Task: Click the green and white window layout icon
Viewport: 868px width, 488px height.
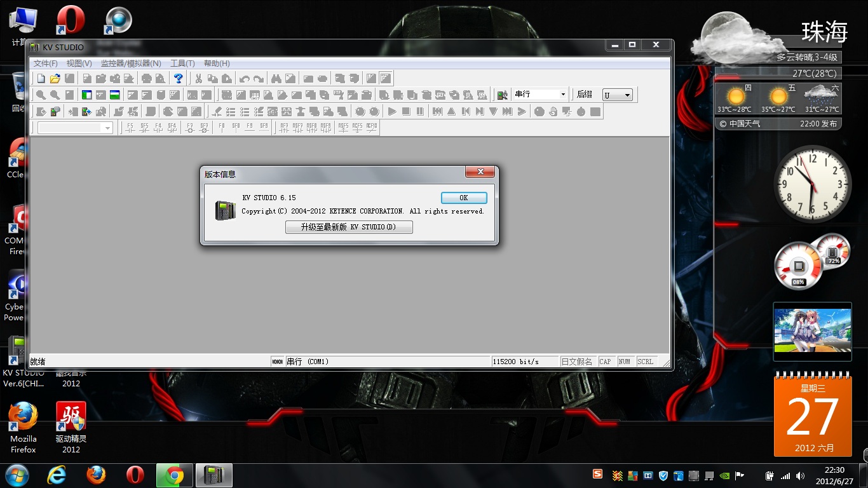Action: click(86, 95)
